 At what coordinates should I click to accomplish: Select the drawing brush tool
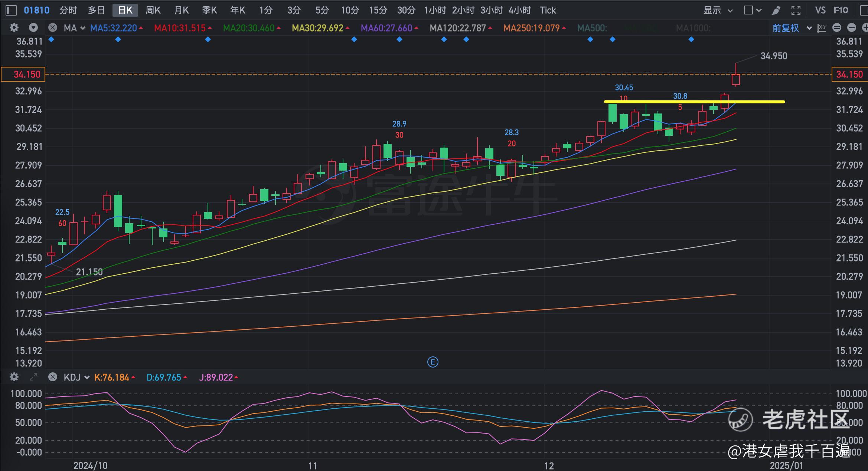[776, 10]
